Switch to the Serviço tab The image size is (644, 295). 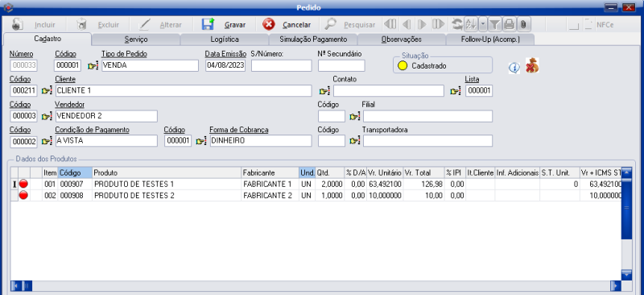click(136, 39)
